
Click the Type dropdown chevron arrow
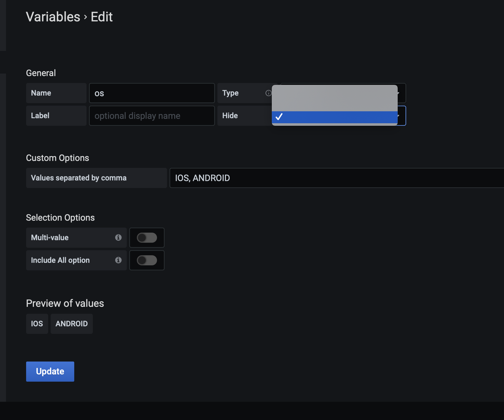coord(398,93)
